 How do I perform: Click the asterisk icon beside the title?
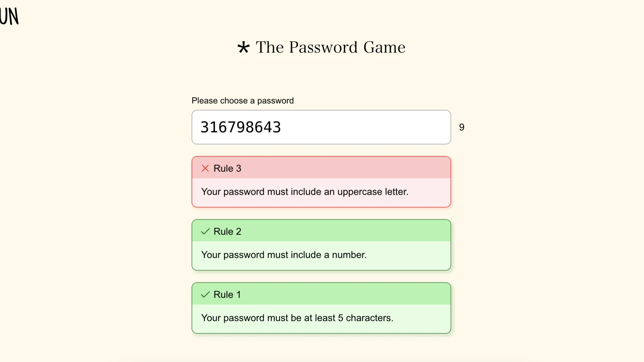tap(243, 47)
